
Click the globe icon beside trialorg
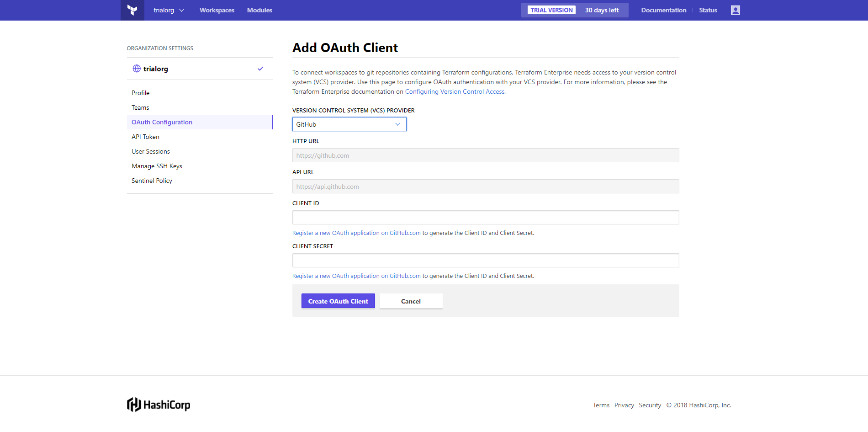point(137,69)
